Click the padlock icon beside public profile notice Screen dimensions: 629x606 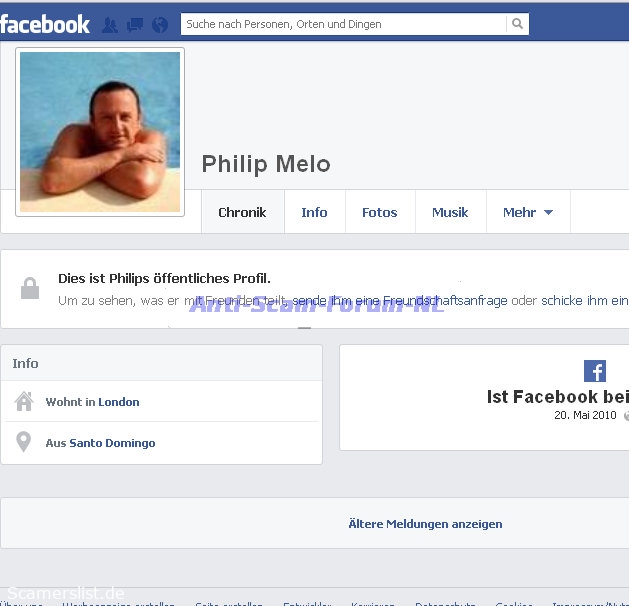[x=30, y=288]
